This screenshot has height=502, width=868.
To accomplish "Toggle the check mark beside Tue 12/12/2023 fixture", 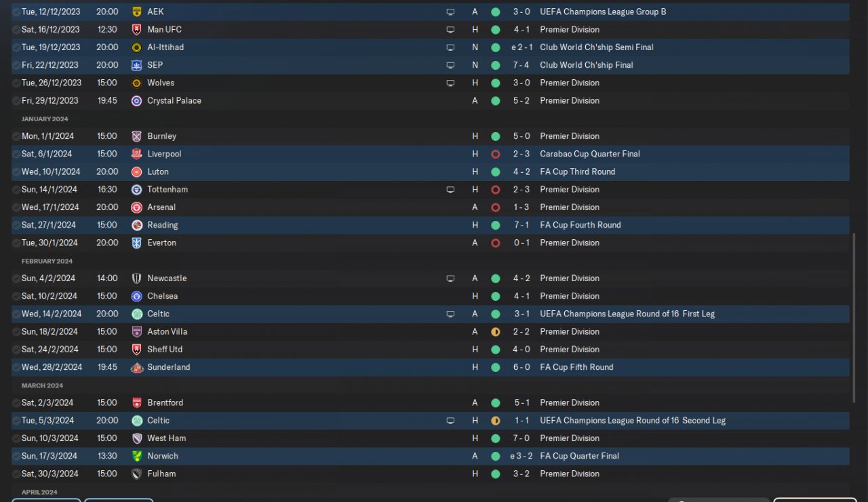I will coord(16,12).
